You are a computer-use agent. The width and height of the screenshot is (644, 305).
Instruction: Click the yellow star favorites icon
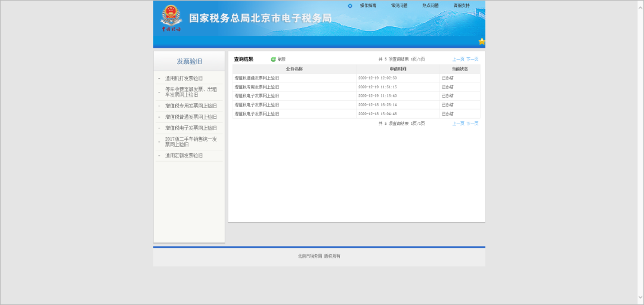pyautogui.click(x=482, y=41)
